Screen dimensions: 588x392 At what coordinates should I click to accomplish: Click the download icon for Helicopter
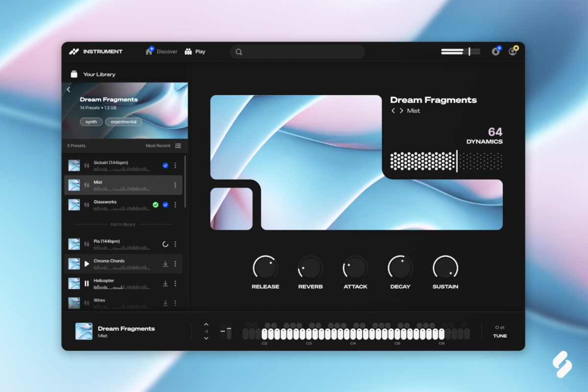[x=165, y=283]
